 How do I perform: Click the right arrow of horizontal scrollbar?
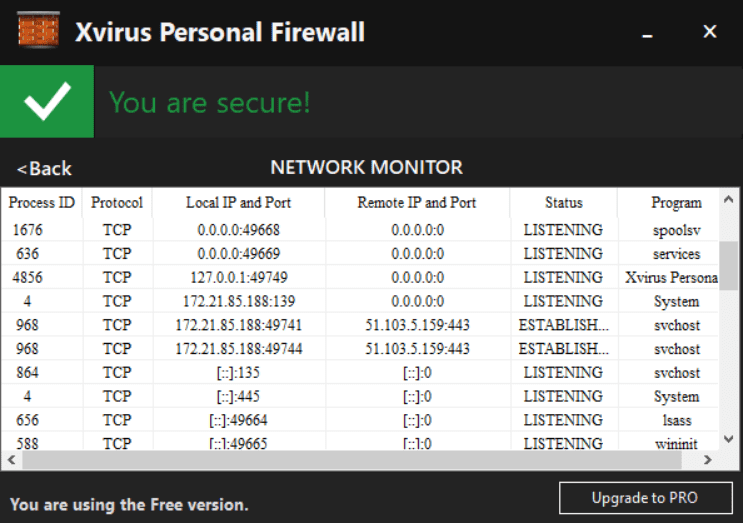(x=707, y=460)
